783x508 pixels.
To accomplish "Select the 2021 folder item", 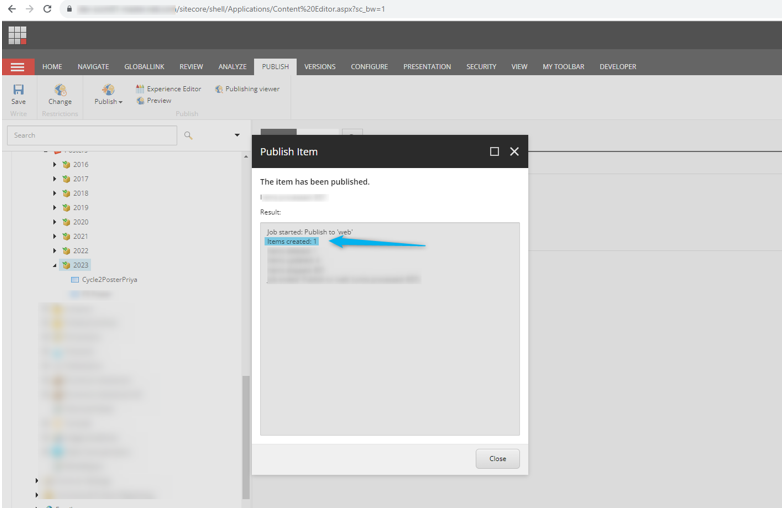I will (x=80, y=237).
